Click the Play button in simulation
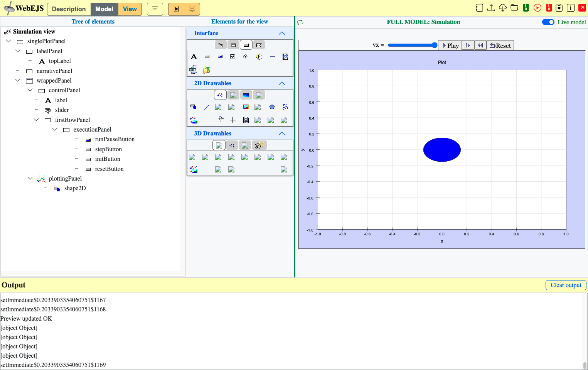Viewport: 588px width, 370px height. tap(450, 46)
